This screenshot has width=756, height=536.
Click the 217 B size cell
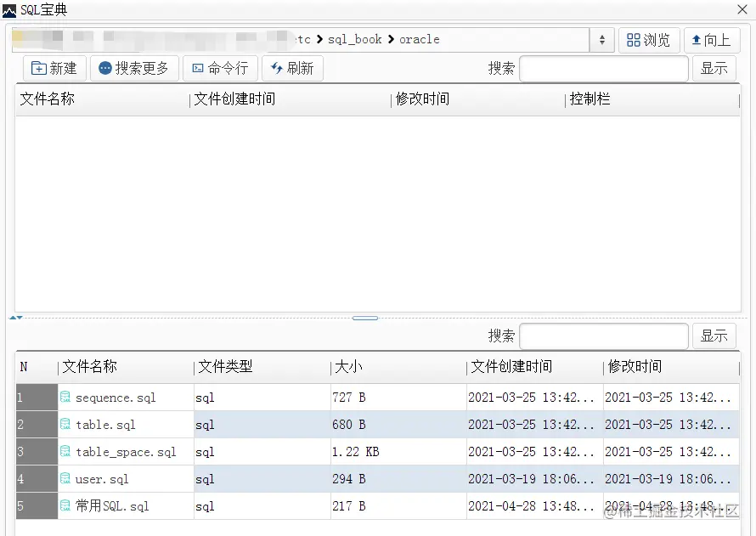(x=398, y=505)
